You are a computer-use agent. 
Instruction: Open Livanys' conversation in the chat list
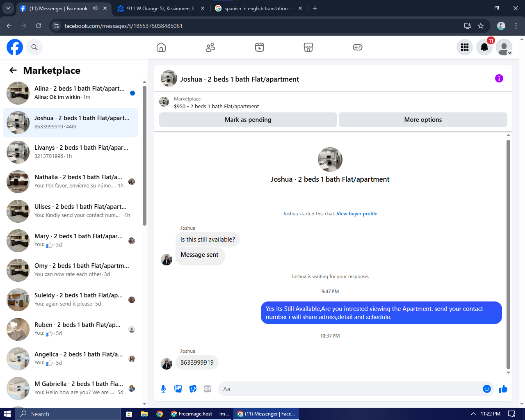click(x=71, y=152)
